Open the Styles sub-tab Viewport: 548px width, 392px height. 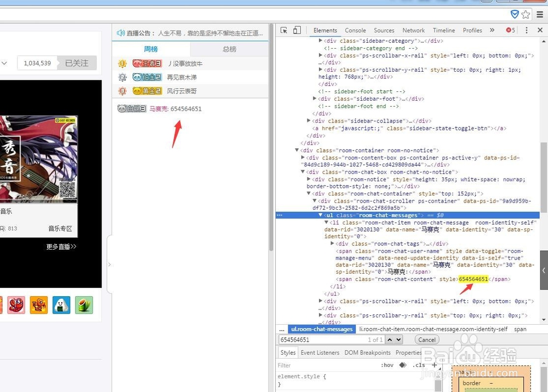tap(288, 353)
